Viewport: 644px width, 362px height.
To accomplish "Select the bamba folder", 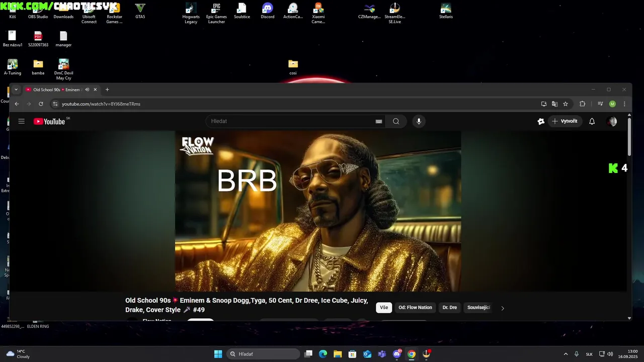I will click(38, 67).
